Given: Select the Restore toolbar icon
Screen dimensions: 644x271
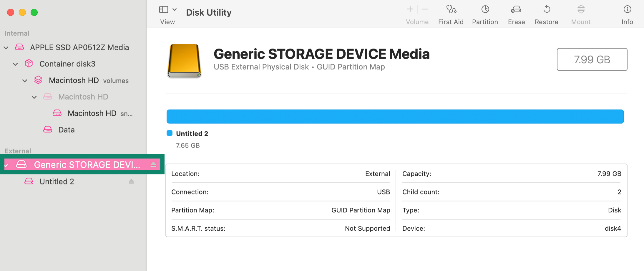Looking at the screenshot, I should pyautogui.click(x=547, y=14).
